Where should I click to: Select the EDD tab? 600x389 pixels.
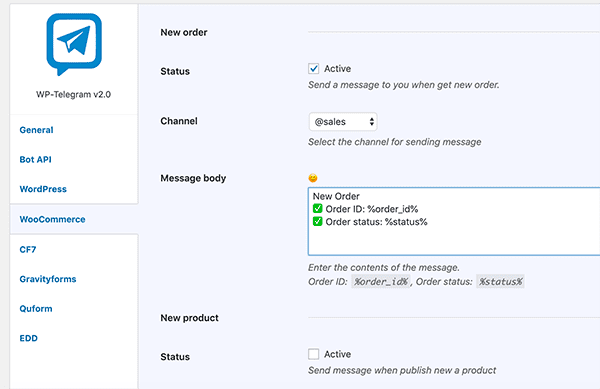[x=29, y=338]
